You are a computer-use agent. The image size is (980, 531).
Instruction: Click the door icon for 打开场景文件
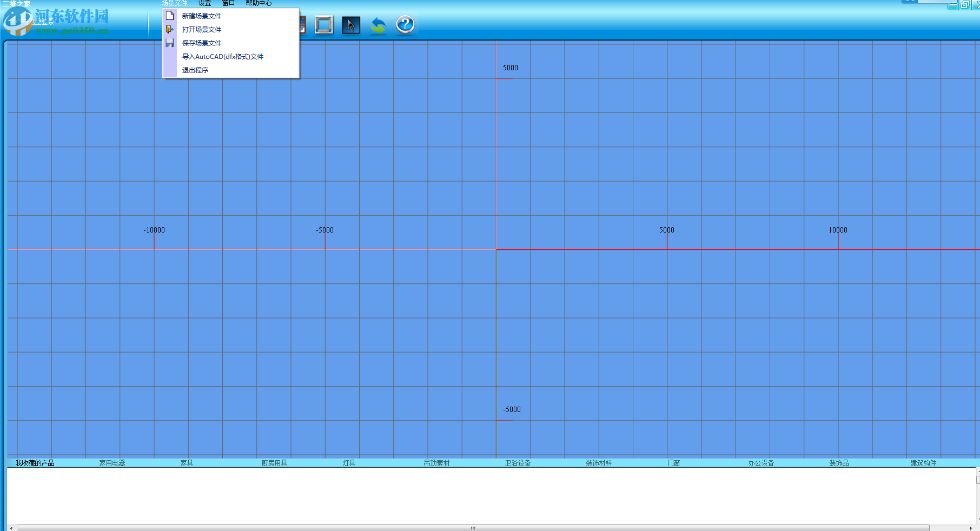170,29
